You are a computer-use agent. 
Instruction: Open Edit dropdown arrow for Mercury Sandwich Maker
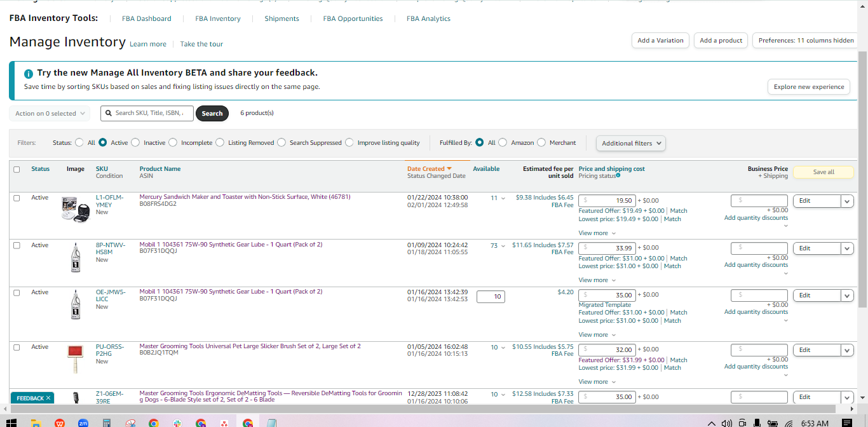[847, 201]
